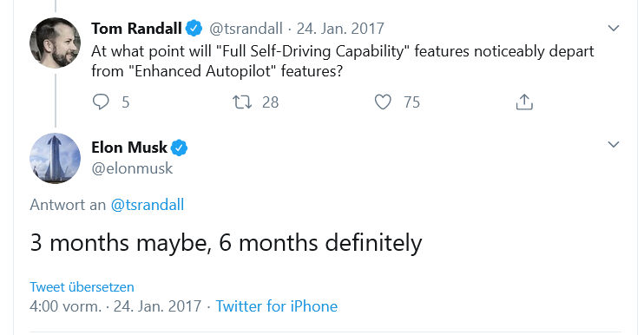Open the share icon on Tom Randall's tweet
Image resolution: width=644 pixels, height=335 pixels.
(524, 102)
